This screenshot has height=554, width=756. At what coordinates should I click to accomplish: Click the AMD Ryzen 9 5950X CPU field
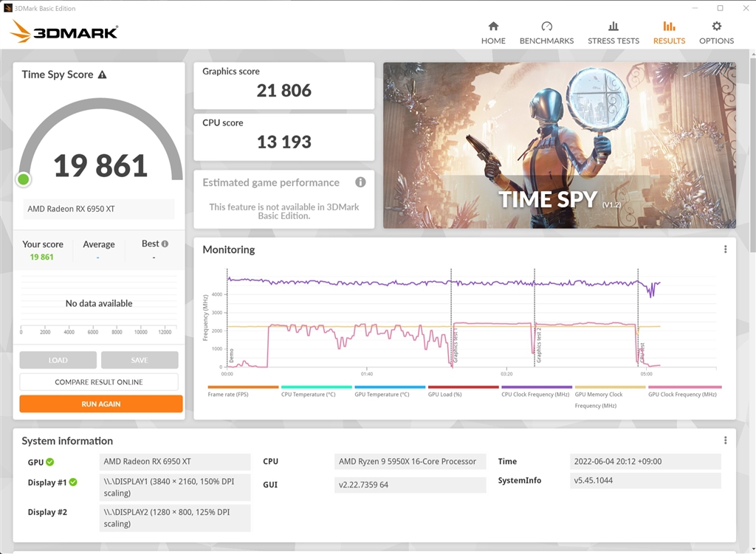410,462
